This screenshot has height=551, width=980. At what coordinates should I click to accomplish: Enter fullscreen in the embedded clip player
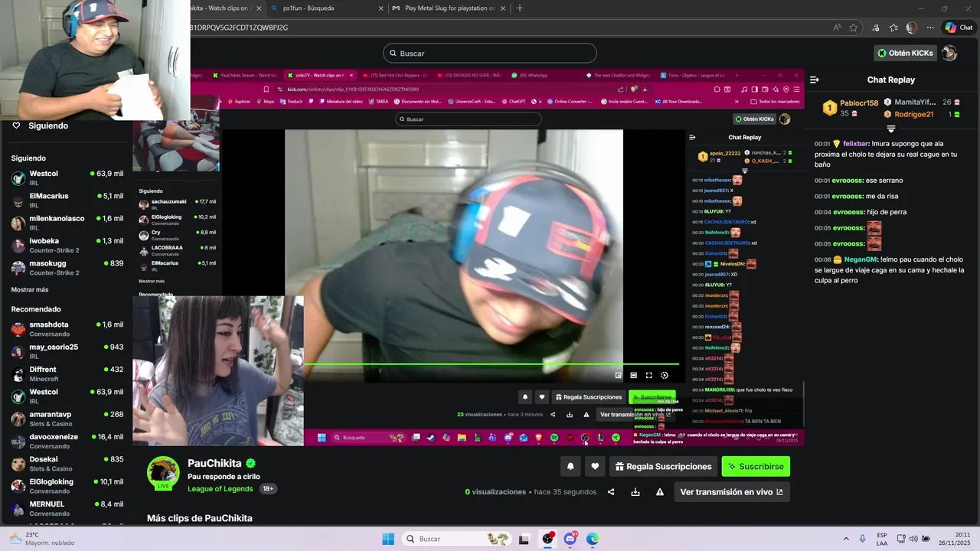(648, 375)
